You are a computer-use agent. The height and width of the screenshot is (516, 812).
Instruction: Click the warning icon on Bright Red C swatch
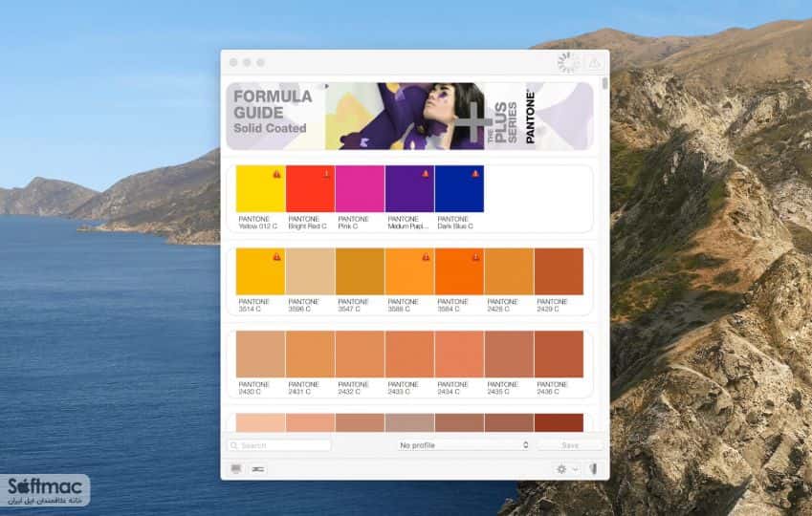(327, 175)
